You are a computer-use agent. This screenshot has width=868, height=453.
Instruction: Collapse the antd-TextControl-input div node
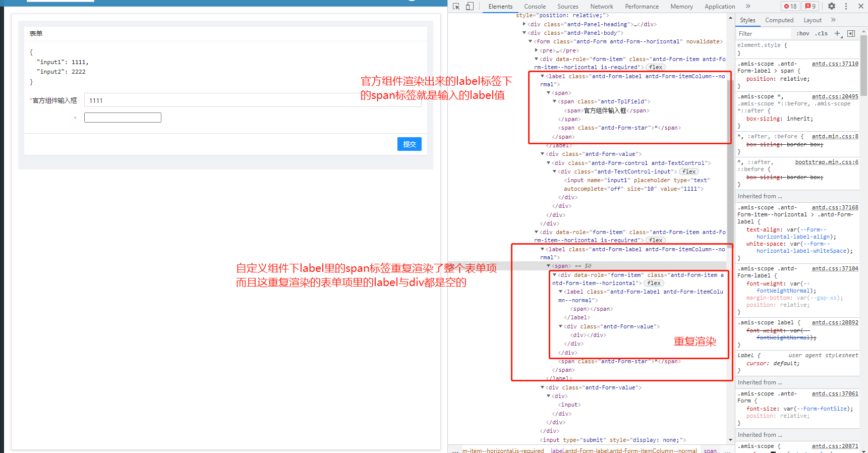(555, 172)
